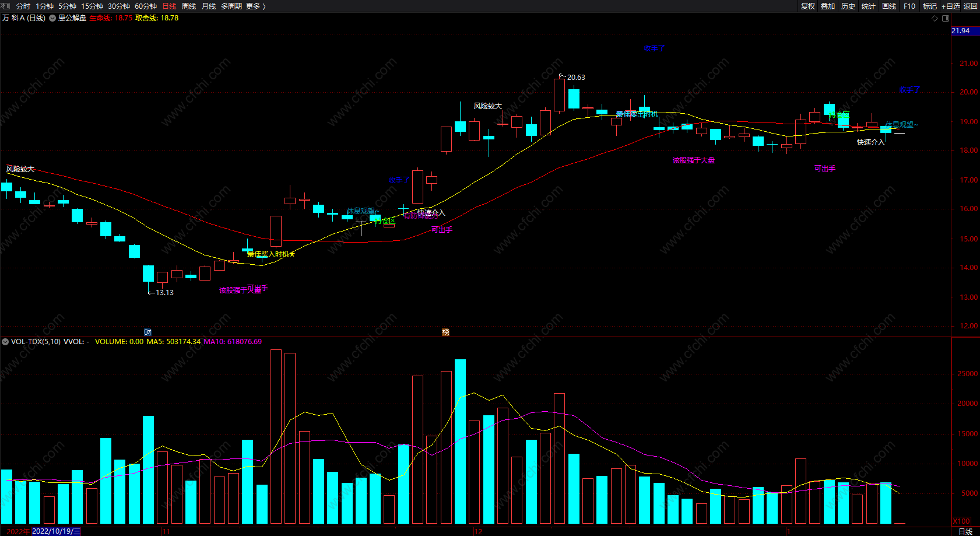Click the 13.13 low price label
980x536 pixels.
[x=164, y=293]
